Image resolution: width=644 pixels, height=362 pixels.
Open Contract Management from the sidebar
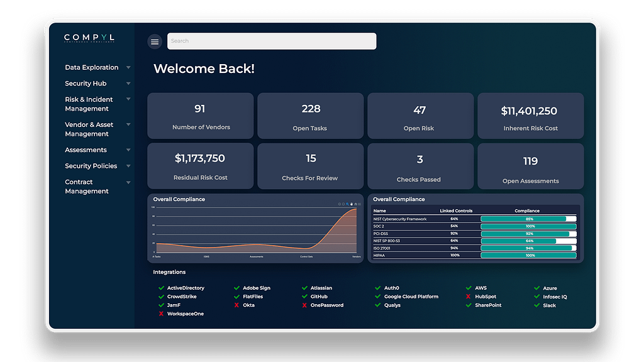coord(87,187)
